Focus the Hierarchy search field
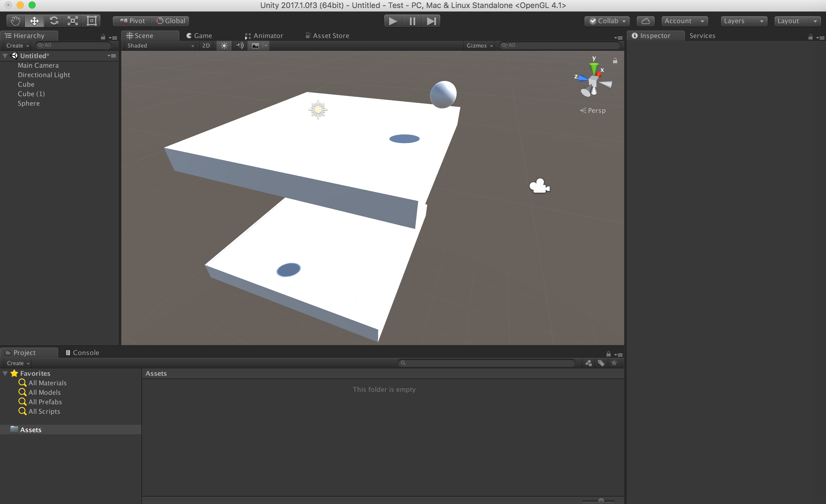826x504 pixels. 73,45
